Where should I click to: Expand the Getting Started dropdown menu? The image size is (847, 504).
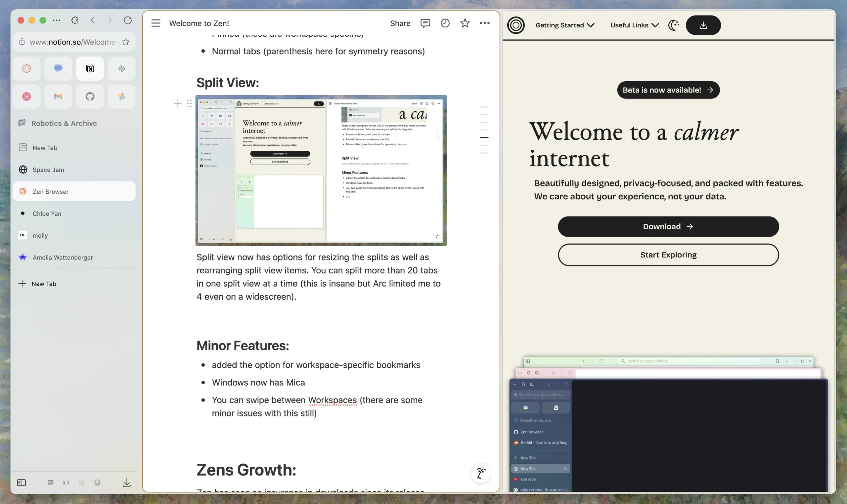pyautogui.click(x=563, y=25)
